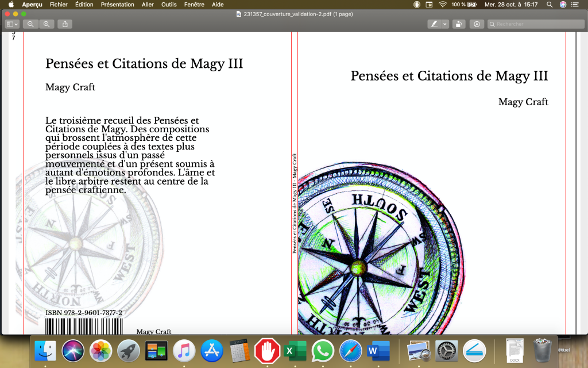Launch Safari from the Dock
This screenshot has height=368, width=588.
(350, 350)
